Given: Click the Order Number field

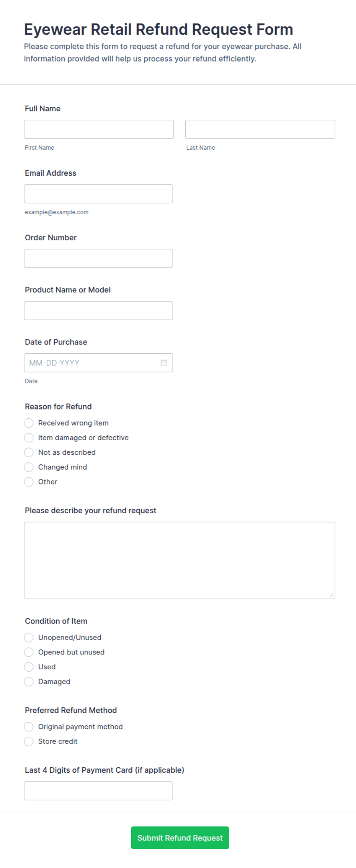Looking at the screenshot, I should [98, 258].
